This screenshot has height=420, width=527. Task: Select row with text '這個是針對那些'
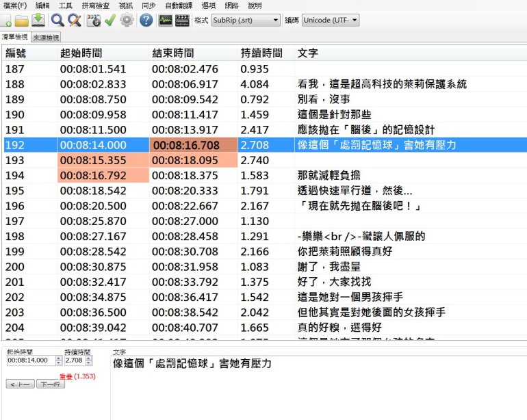tap(265, 114)
